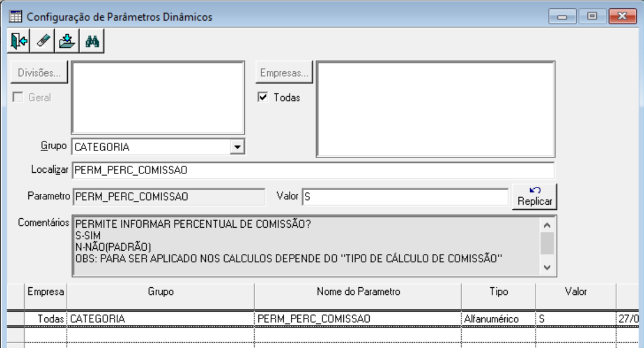Select the Todas cell in grid row
The width and height of the screenshot is (644, 348).
click(x=45, y=319)
